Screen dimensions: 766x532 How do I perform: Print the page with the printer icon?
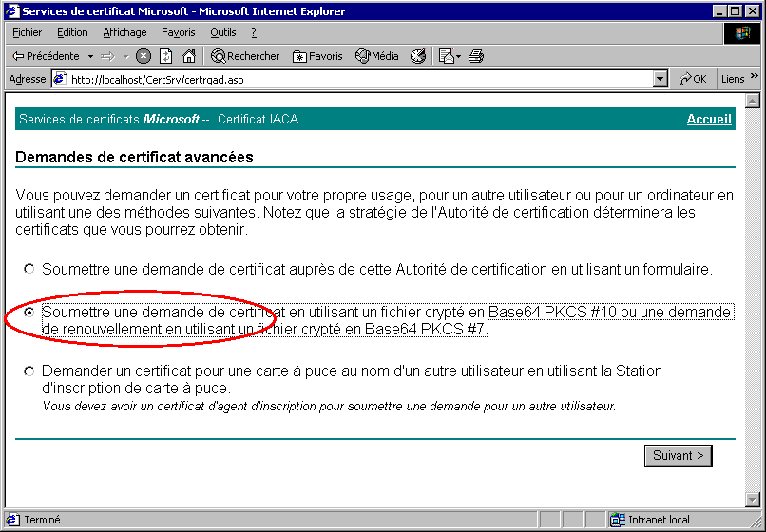pos(476,57)
